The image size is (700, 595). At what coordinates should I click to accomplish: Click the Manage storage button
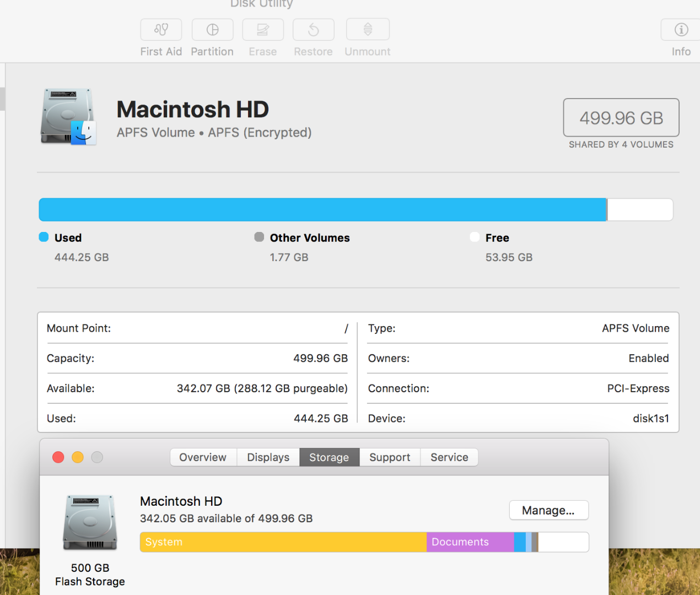click(548, 510)
